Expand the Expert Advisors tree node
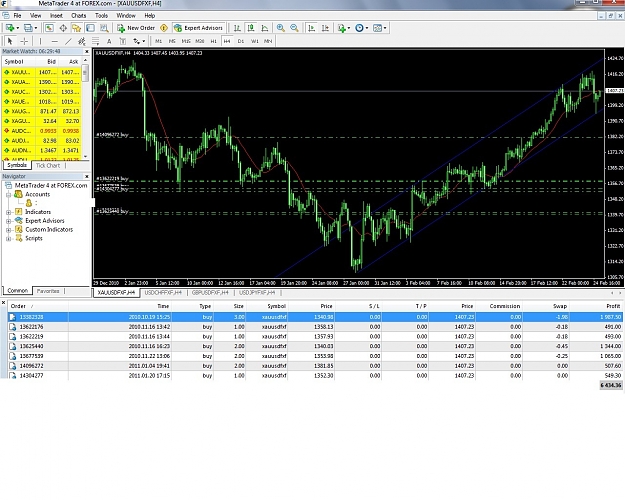The image size is (625, 500). tap(8, 221)
